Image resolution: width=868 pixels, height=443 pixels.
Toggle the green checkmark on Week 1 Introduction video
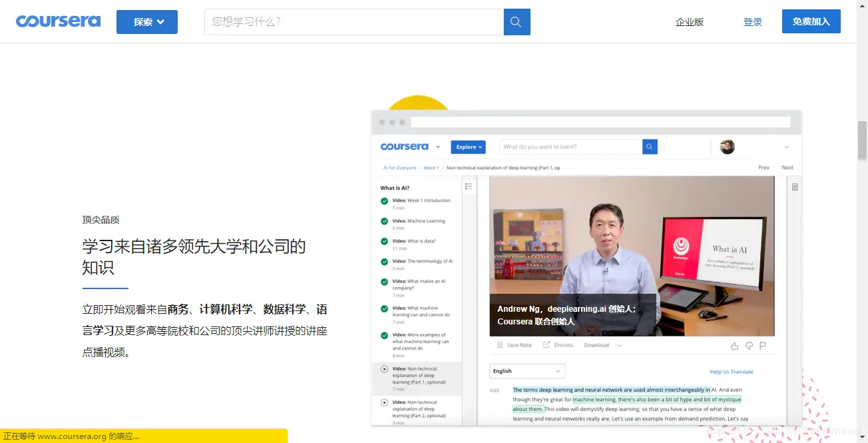click(x=383, y=200)
